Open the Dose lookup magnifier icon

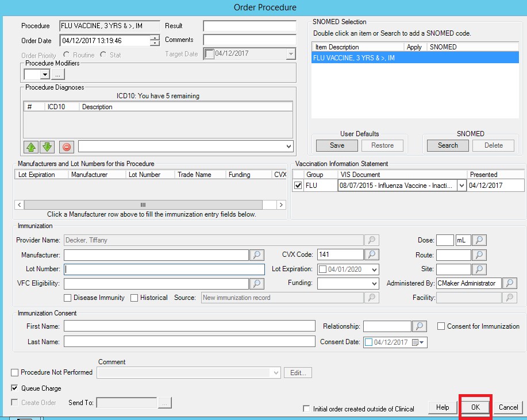click(479, 240)
